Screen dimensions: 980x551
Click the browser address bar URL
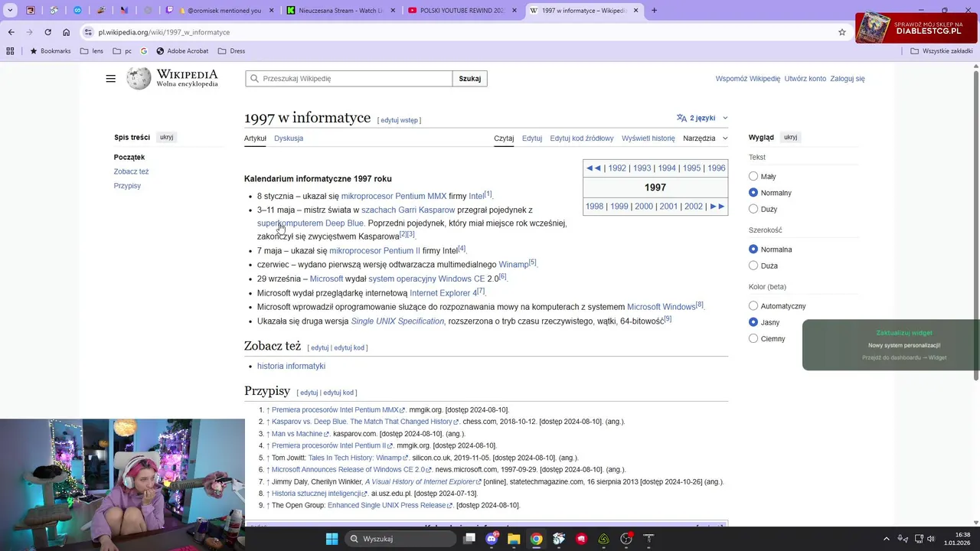point(164,32)
